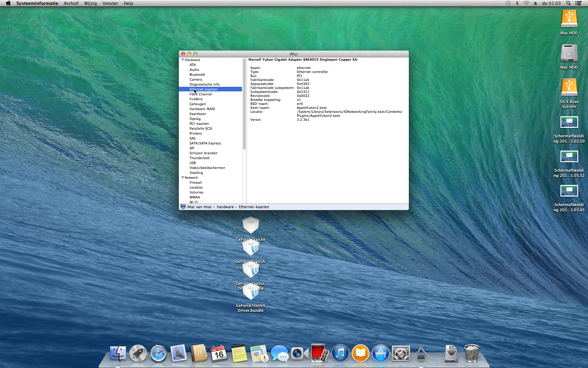Viewport: 588px width, 368px height.
Task: Open Calendar icon showing 16
Action: pos(219,353)
